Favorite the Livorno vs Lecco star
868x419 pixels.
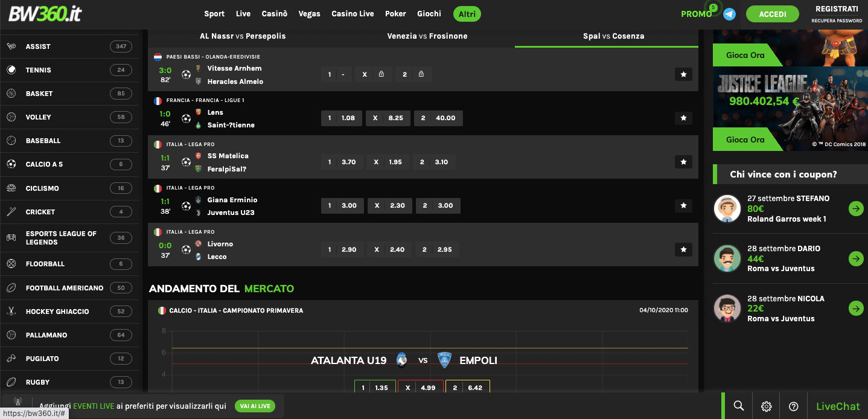[683, 249]
